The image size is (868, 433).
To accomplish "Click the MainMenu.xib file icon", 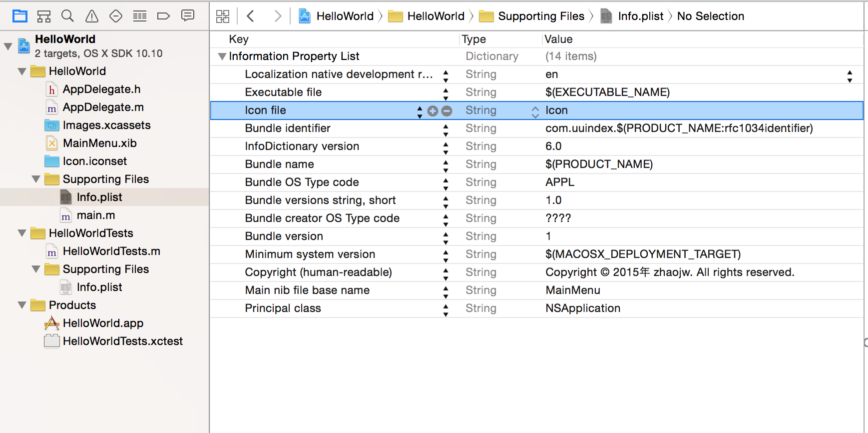I will [52, 143].
